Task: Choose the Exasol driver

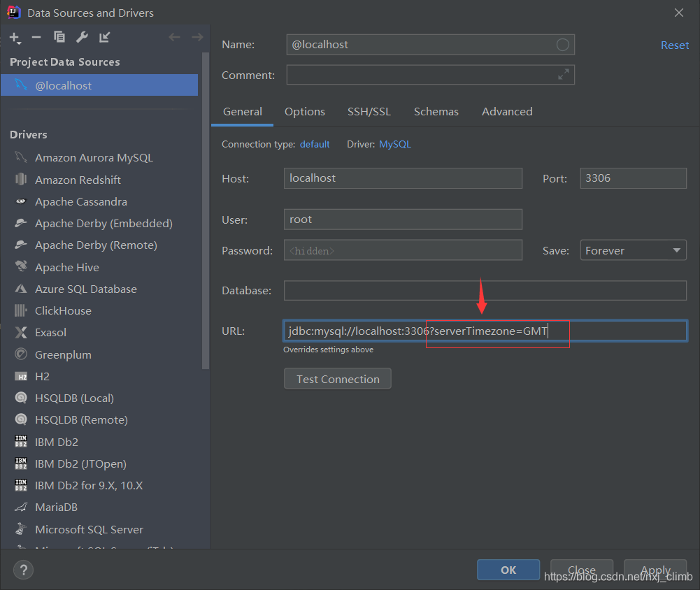Action: click(50, 333)
